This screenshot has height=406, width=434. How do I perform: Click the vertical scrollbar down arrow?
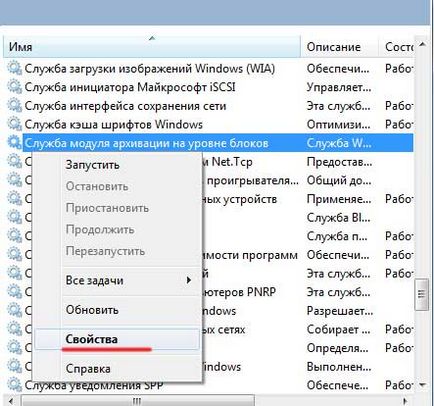click(422, 385)
